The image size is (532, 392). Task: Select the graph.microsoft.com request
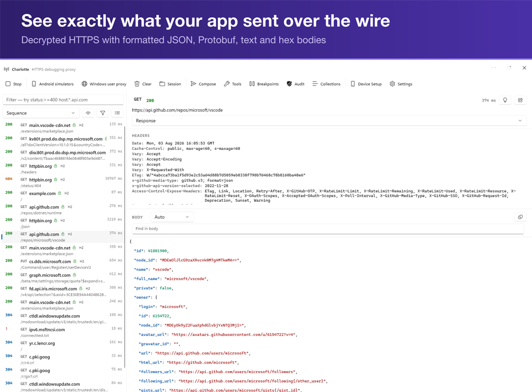tap(63, 277)
